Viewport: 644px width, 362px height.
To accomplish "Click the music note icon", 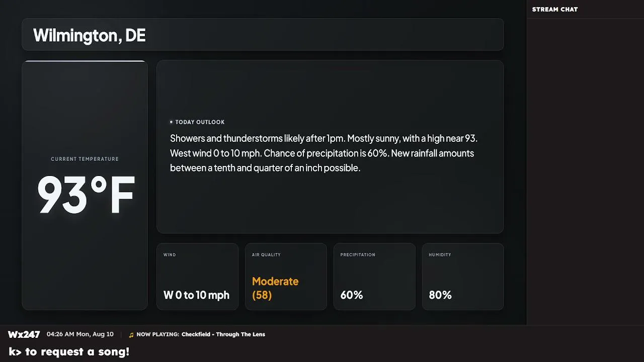I will [131, 335].
